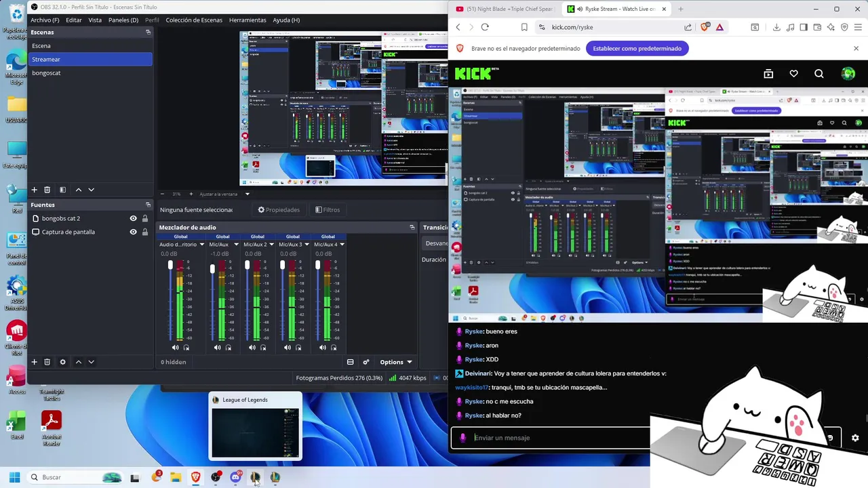The height and width of the screenshot is (488, 868).
Task: Select the bongoscat scene
Action: (x=90, y=73)
